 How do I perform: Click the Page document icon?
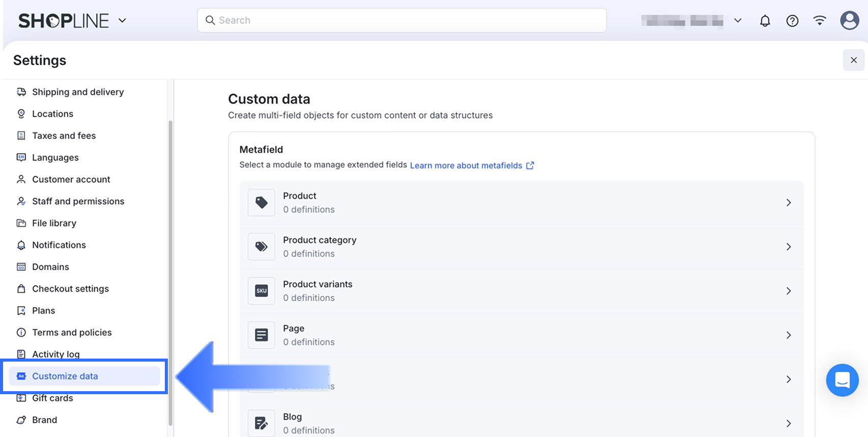click(x=262, y=335)
